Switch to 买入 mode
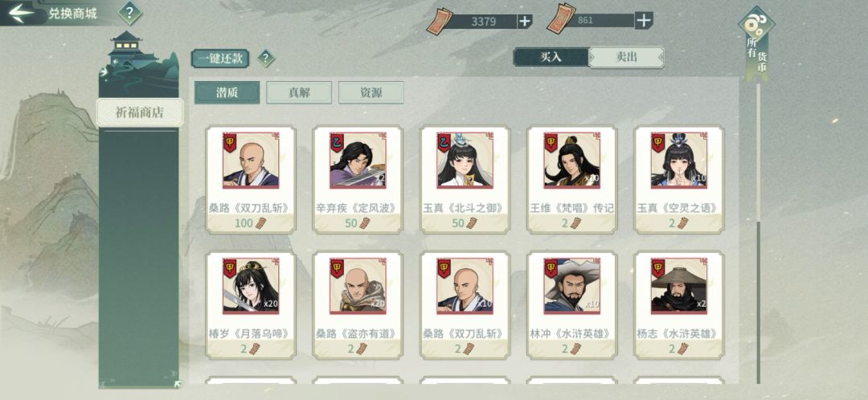Image resolution: width=868 pixels, height=400 pixels. (x=551, y=57)
